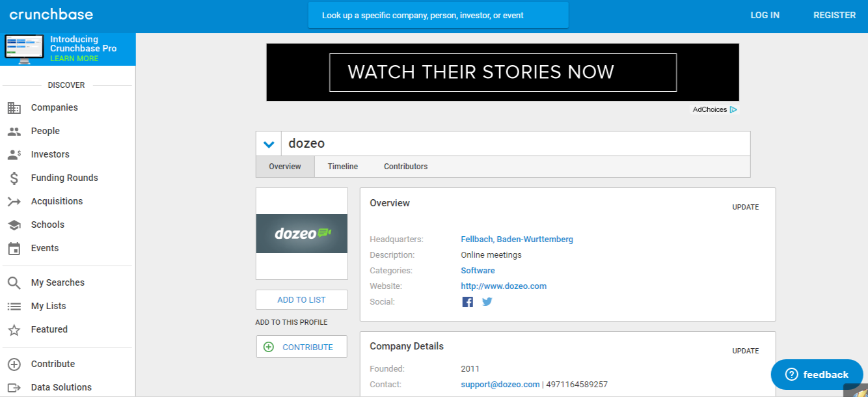Click the founded year 2011 text
868x397 pixels.
(x=470, y=369)
